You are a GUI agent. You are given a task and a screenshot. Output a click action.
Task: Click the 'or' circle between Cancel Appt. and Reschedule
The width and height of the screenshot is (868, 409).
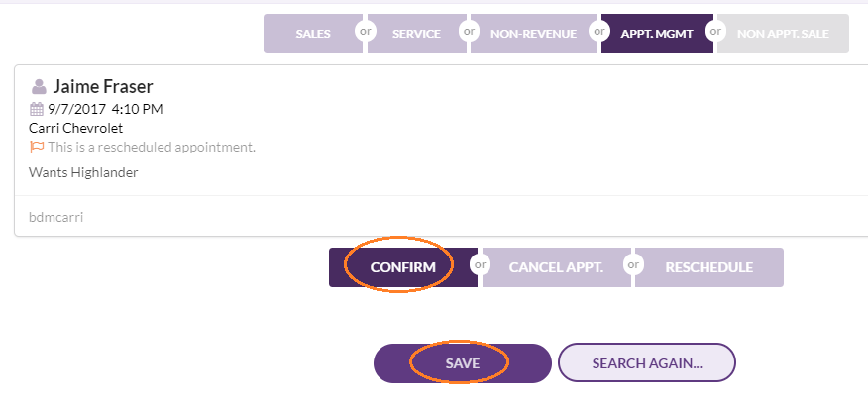(633, 264)
